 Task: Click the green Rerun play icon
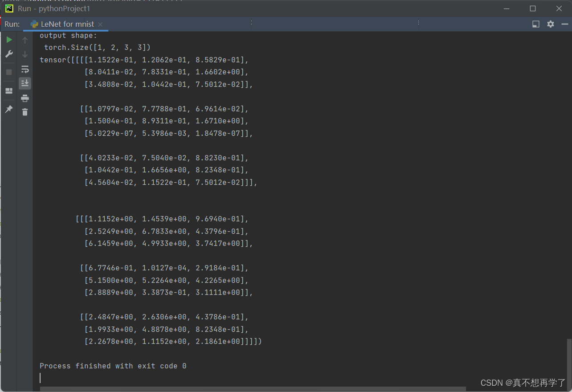9,40
